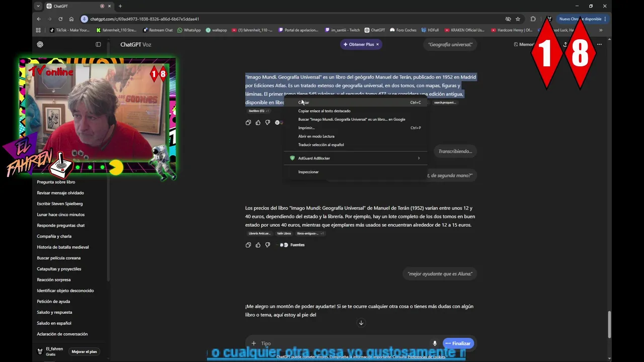
Task: Open Fuentes sources link
Action: click(x=297, y=245)
